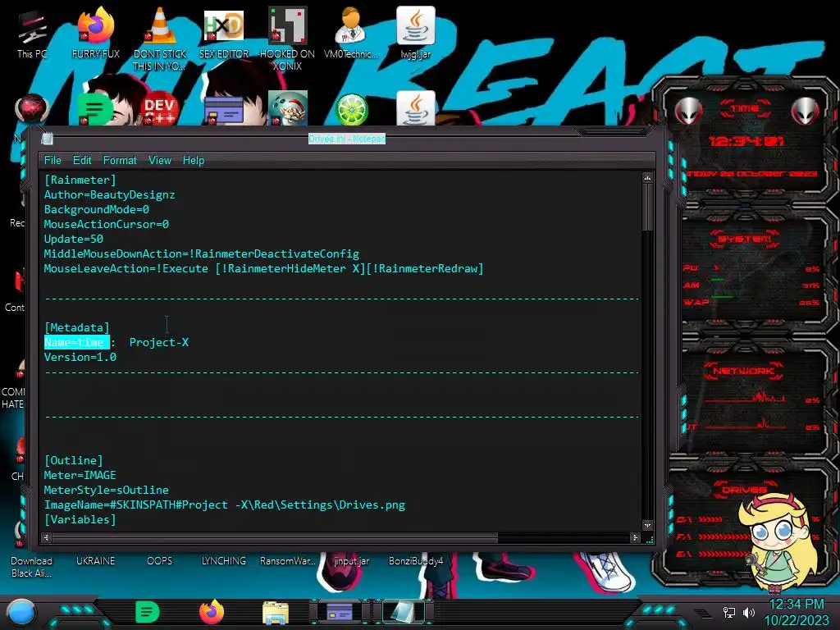The height and width of the screenshot is (630, 840).
Task: Click the Meter=IMAGE line
Action: pyautogui.click(x=80, y=475)
